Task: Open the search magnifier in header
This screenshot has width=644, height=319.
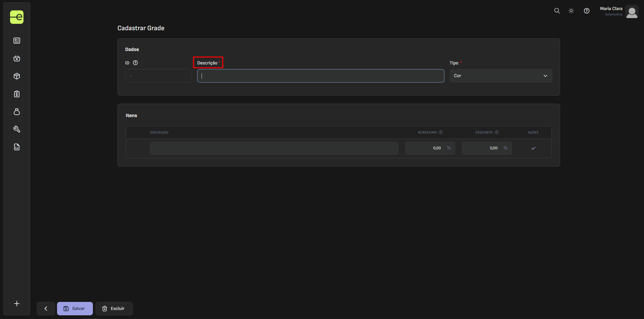Action: [557, 11]
